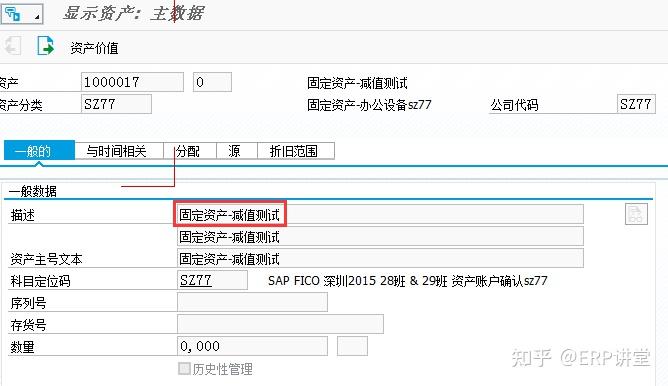Viewport: 668px width, 386px height.
Task: Go to the 折旧范围 tab
Action: [x=294, y=151]
